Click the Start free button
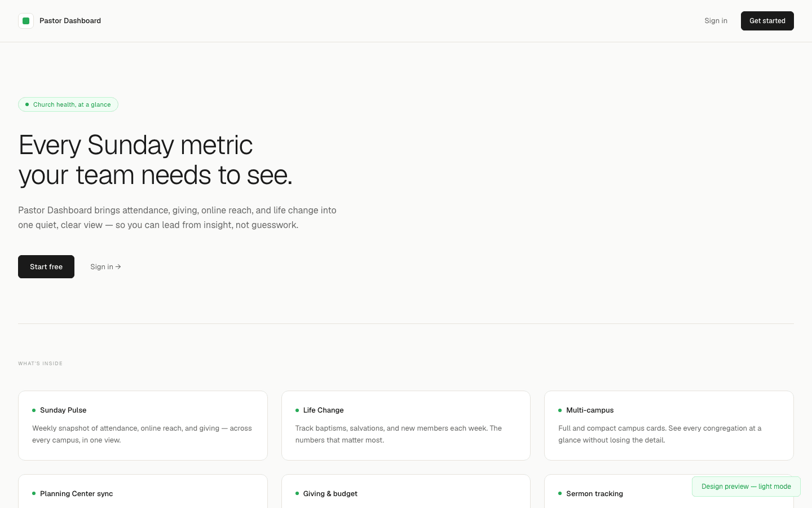 click(46, 266)
